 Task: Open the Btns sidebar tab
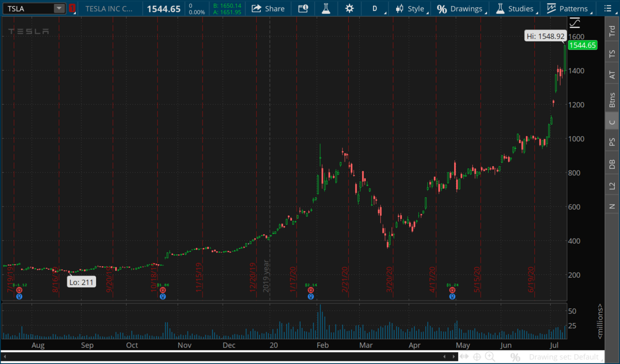point(612,99)
